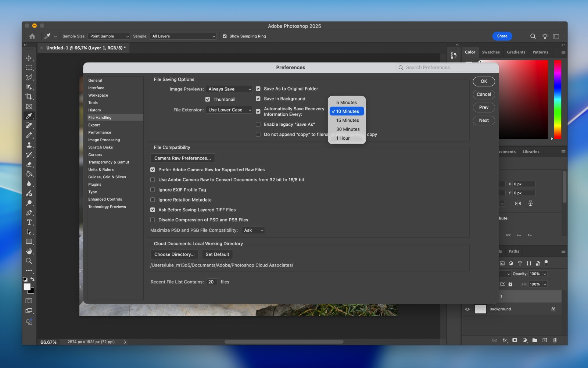Add a layer mask from the Layers panel

(x=515, y=340)
